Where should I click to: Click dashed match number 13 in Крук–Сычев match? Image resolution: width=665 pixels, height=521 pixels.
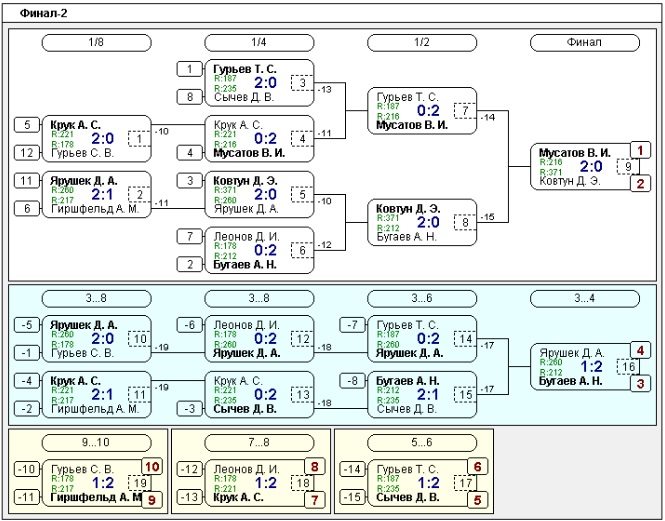tap(302, 395)
